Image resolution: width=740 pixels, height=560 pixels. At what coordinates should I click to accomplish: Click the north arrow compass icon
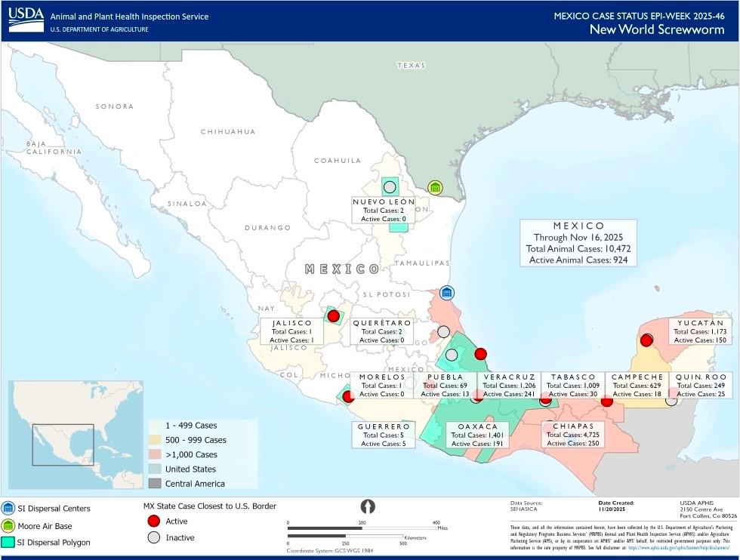point(368,506)
